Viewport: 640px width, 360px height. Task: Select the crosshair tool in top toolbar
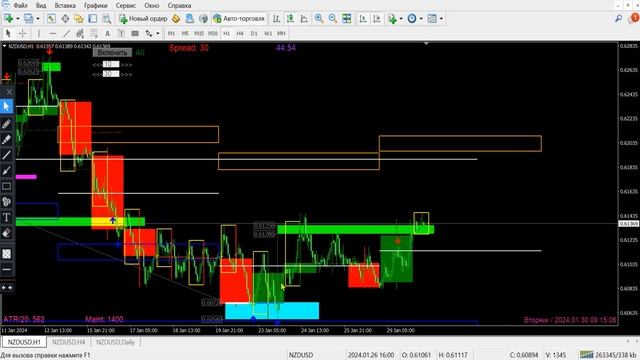[x=23, y=33]
